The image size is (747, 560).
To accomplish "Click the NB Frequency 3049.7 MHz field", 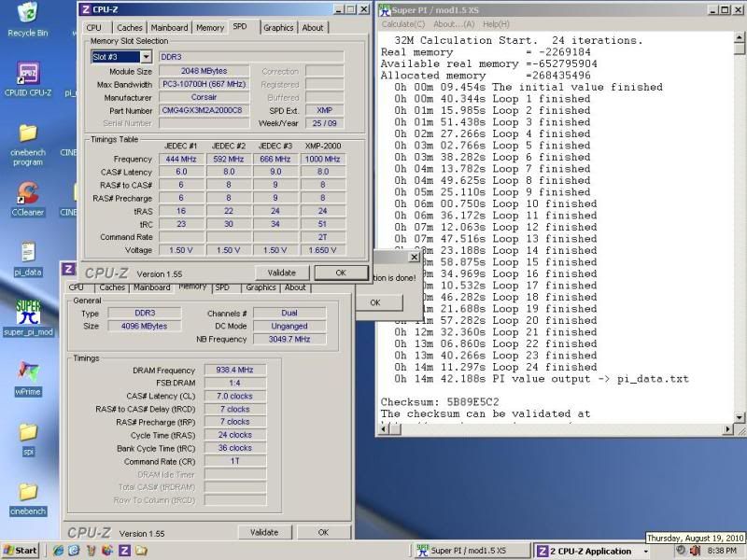I will [289, 339].
